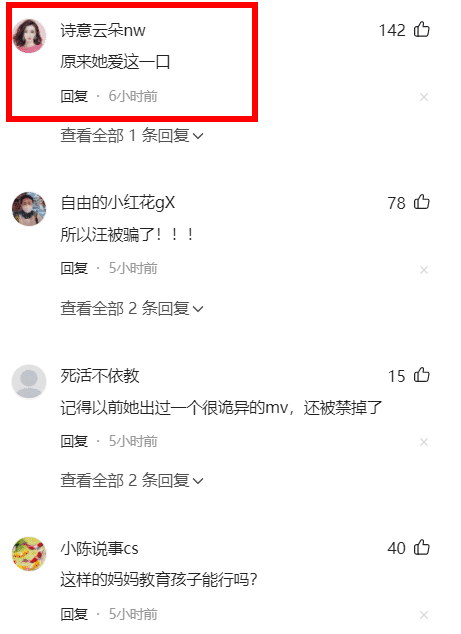Screen dimensions: 461x634
Task: Expand 查看全部 1 条回复
Action: (132, 136)
